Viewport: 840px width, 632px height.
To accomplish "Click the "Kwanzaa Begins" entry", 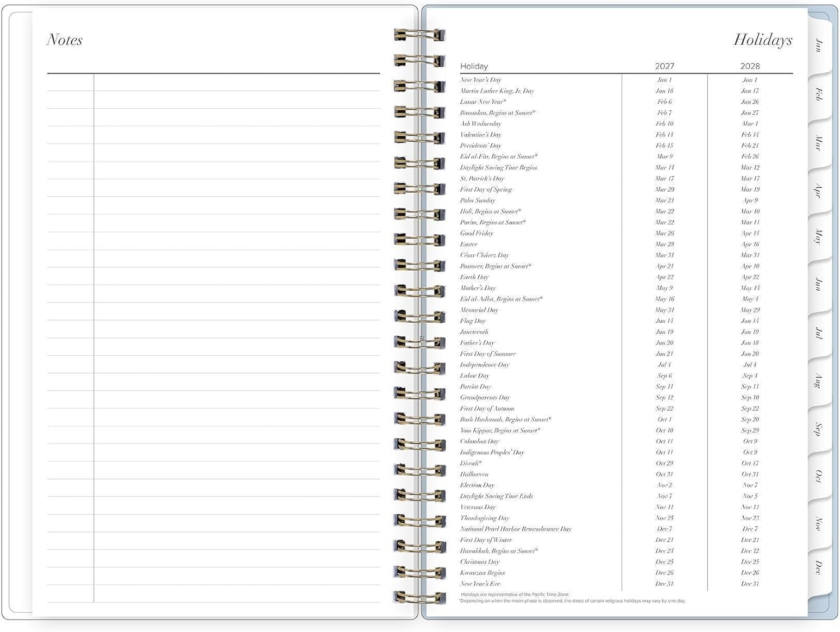I will 482,573.
